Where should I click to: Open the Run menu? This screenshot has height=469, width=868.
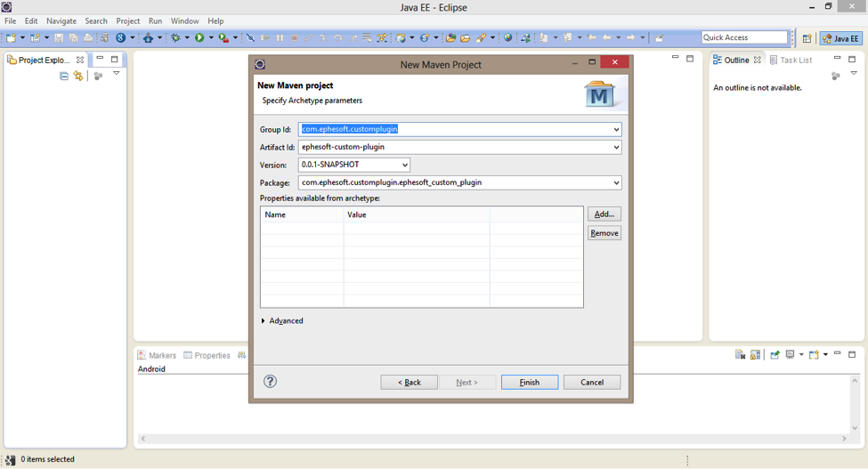click(155, 21)
